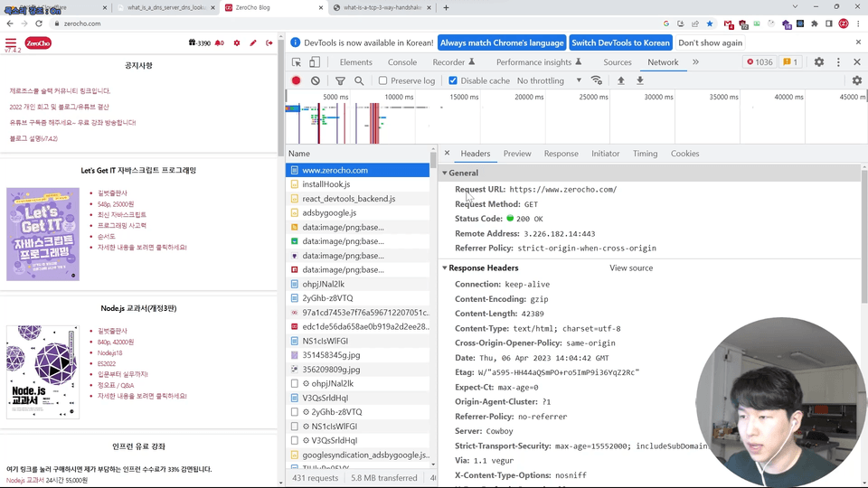Uncheck the Disable cache checkbox
The image size is (868, 488).
tap(453, 80)
